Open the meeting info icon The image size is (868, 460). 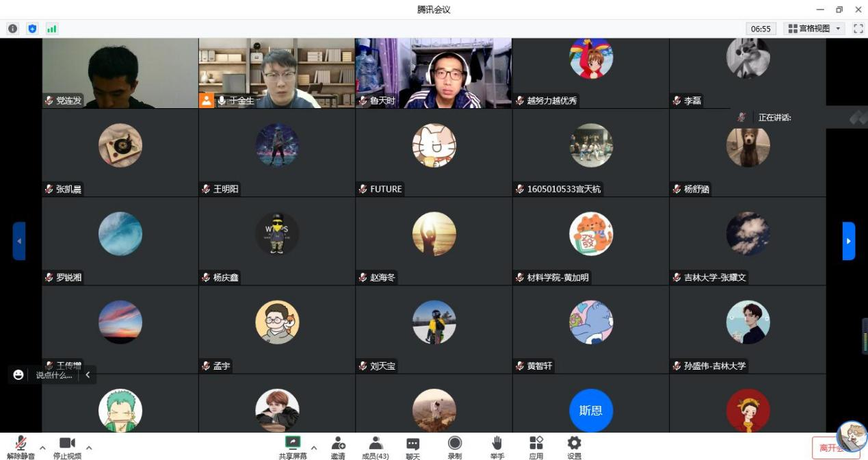pos(12,29)
